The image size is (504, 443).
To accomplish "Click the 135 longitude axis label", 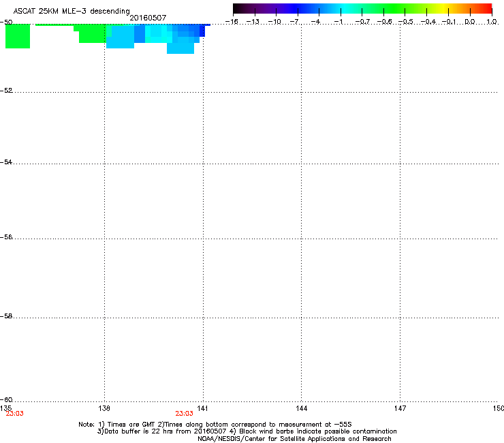I will click(5, 408).
